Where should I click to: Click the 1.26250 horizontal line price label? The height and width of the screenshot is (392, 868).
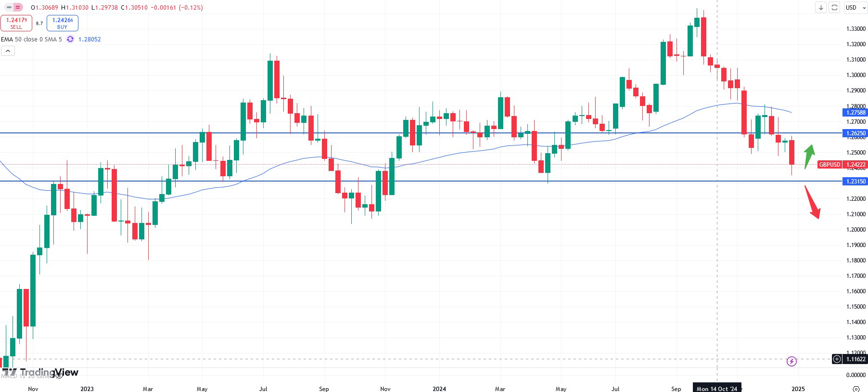(855, 133)
